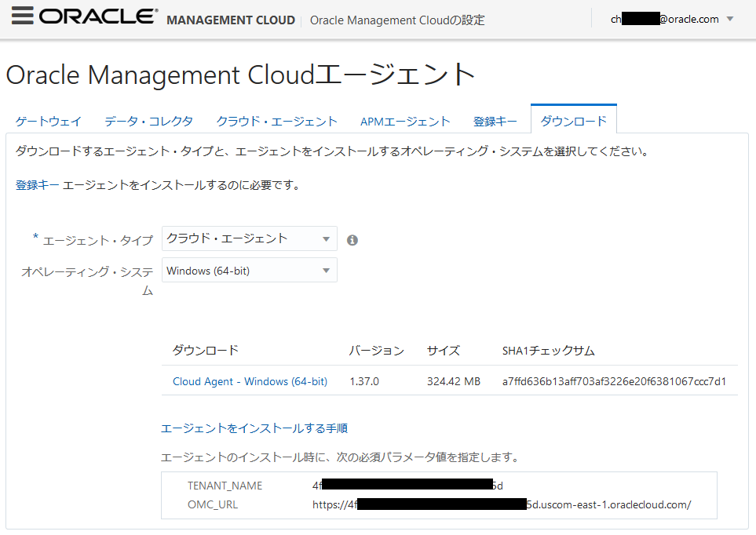This screenshot has height=535, width=756.
Task: Click the agent type info icon
Action: pos(352,240)
